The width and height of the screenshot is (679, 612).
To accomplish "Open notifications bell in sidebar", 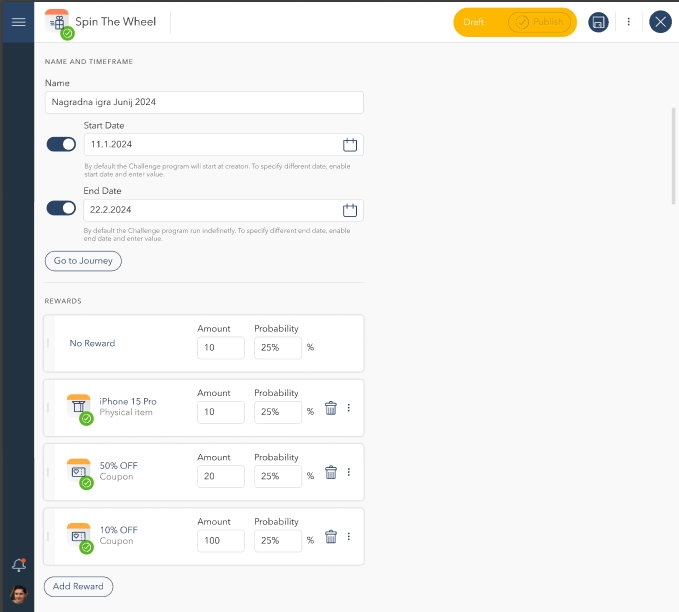I will click(19, 565).
